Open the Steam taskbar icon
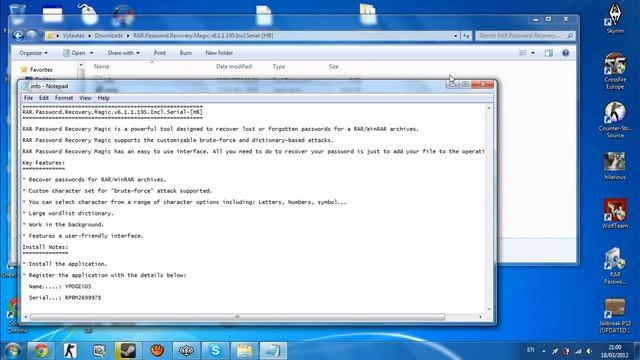This screenshot has height=360, width=640. click(128, 351)
